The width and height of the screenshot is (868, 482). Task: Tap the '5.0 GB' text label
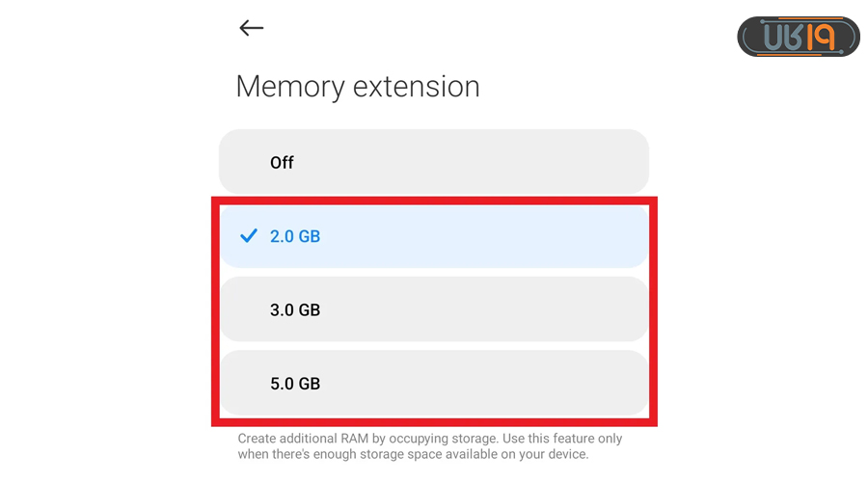coord(295,384)
